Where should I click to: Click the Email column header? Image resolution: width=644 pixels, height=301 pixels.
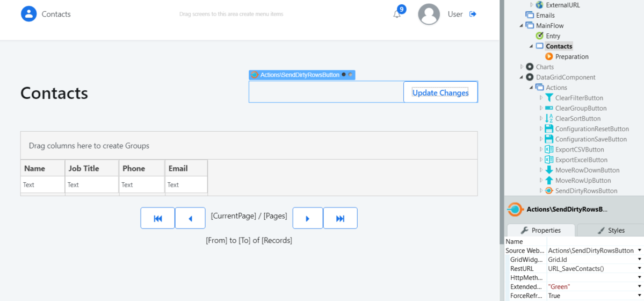(x=186, y=168)
